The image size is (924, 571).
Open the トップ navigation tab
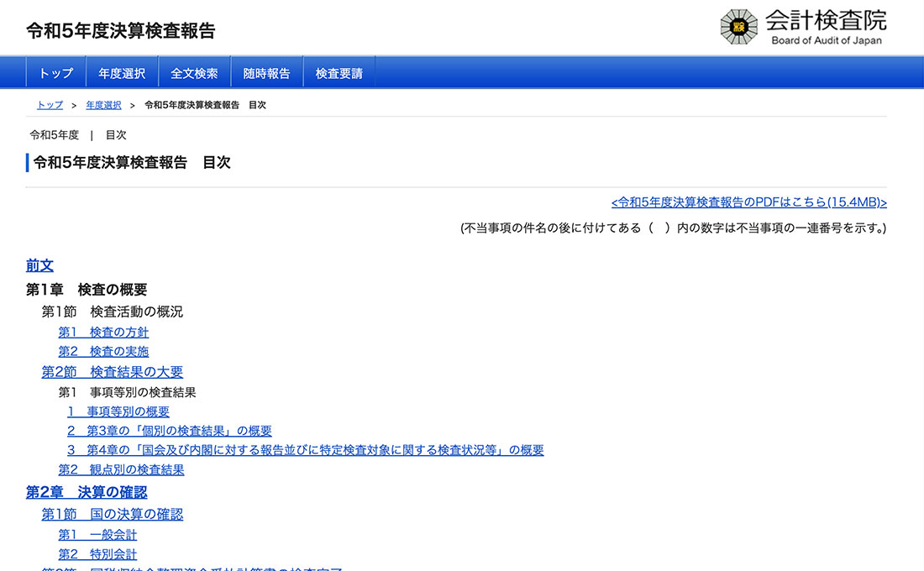(x=56, y=73)
